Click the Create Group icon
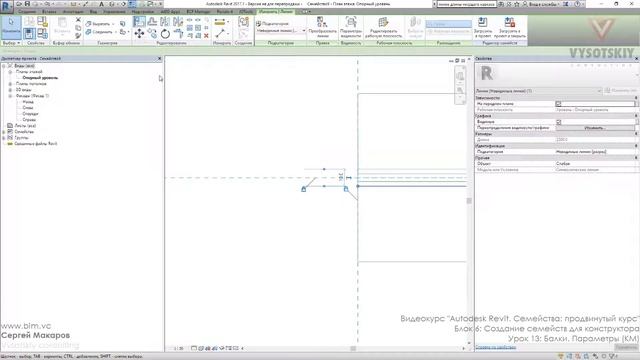Image resolution: width=640 pixels, height=360 pixels. (244, 22)
